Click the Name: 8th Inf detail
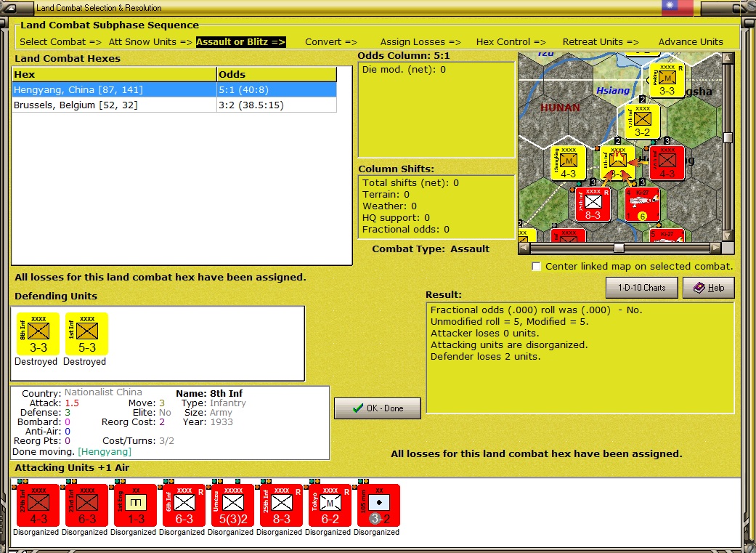This screenshot has height=553, width=756. [209, 394]
